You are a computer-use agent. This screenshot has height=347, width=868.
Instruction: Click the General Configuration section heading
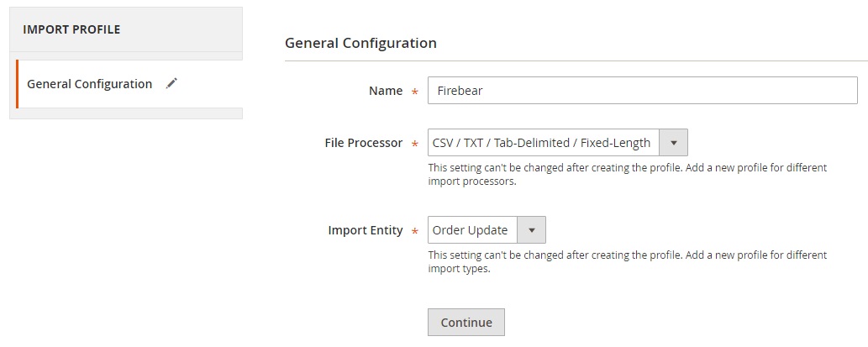[360, 43]
